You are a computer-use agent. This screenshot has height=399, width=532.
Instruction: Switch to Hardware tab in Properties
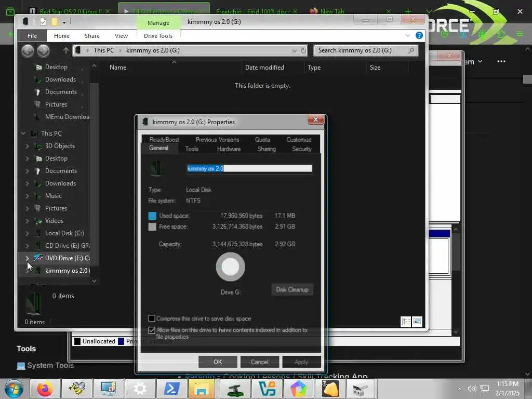point(229,149)
